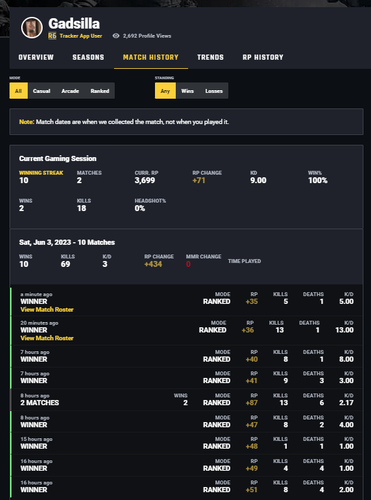This screenshot has height=500, width=371.
Task: Click the Winning Streak value 10
Action: tap(24, 180)
